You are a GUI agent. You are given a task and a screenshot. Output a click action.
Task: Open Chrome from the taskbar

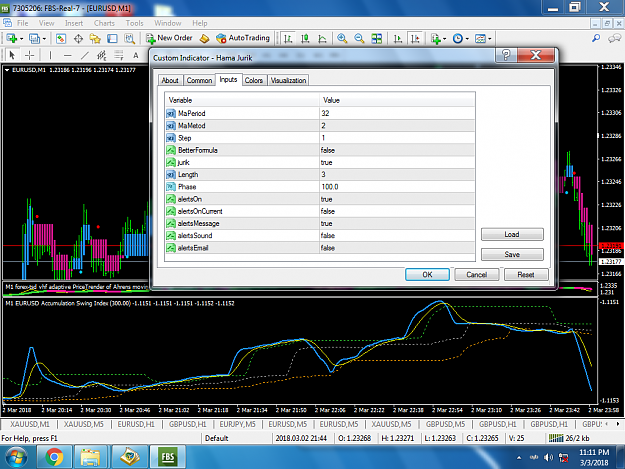point(54,457)
